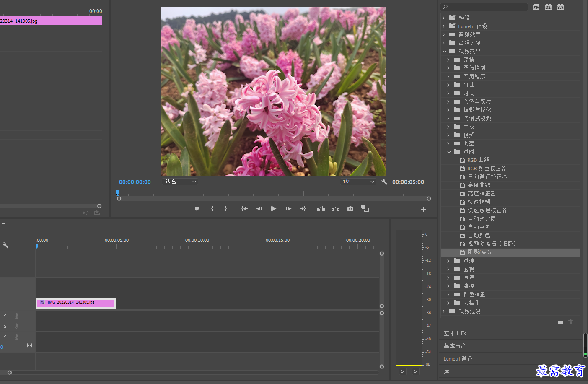Image resolution: width=588 pixels, height=384 pixels.
Task: Open the 基本声音 panel tab
Action: [455, 346]
